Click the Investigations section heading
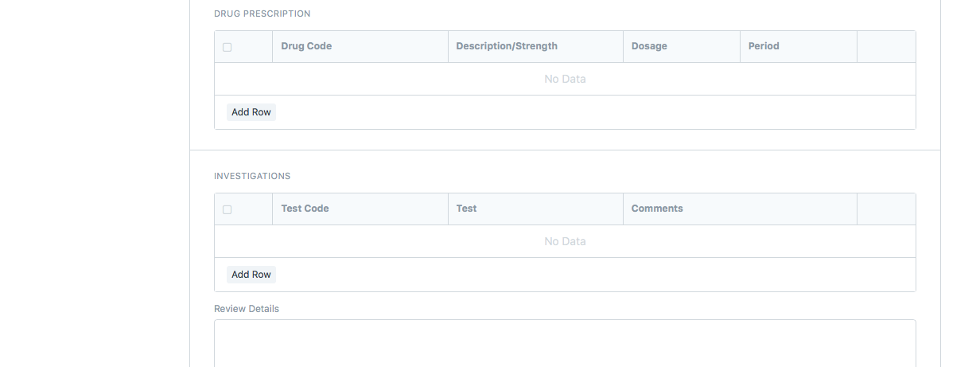This screenshot has width=980, height=367. tap(252, 176)
